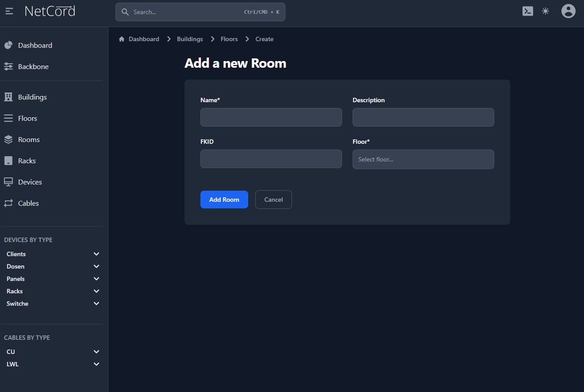The height and width of the screenshot is (392, 584).
Task: Expand the Switche device type section
Action: coord(96,304)
